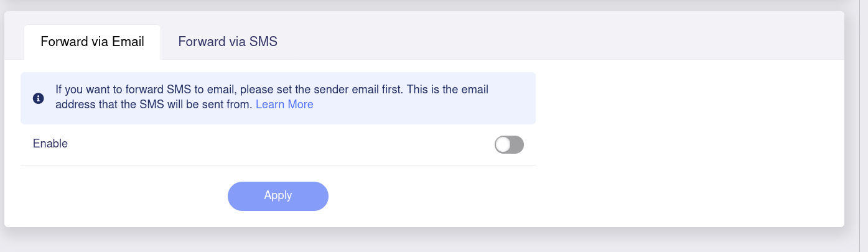Switch to the Forward via SMS tab
Viewport: 868px width, 252px height.
228,42
